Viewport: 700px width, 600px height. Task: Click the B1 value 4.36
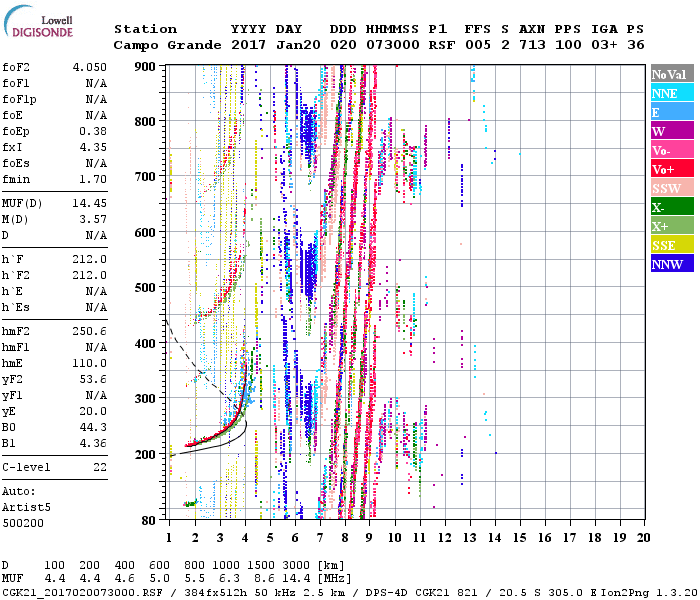[x=93, y=443]
